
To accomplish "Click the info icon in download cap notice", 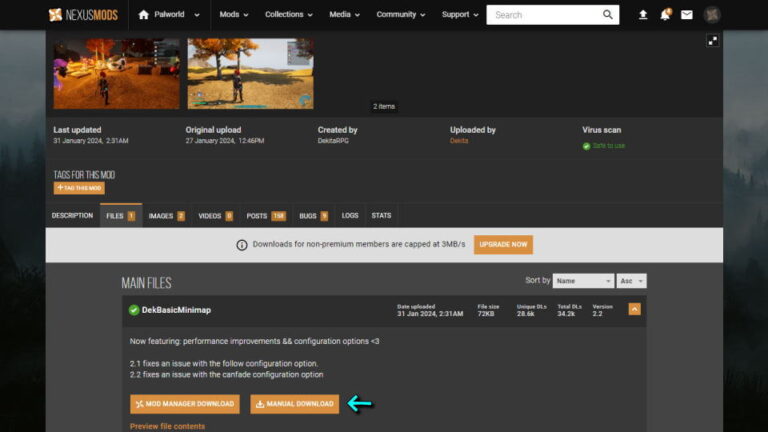I will point(242,245).
